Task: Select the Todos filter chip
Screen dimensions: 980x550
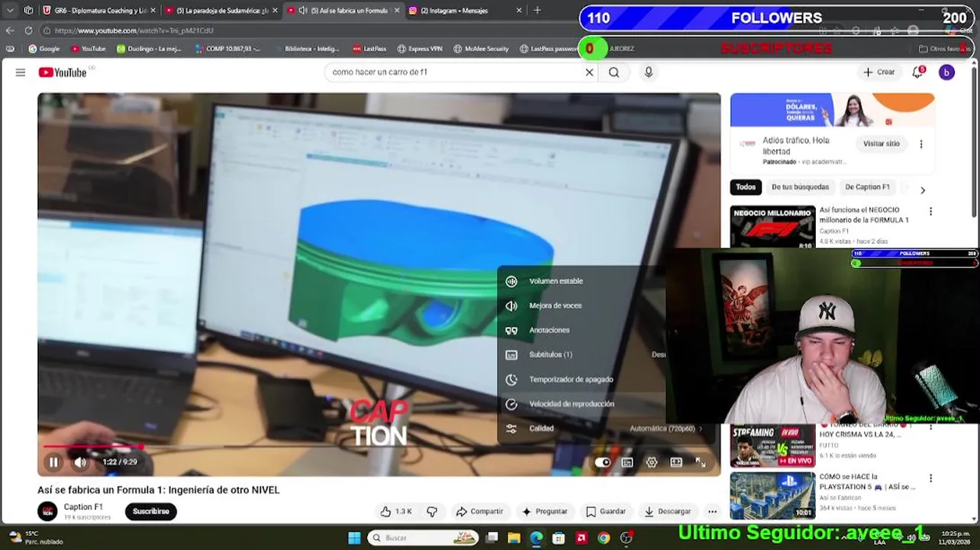Action: point(746,187)
